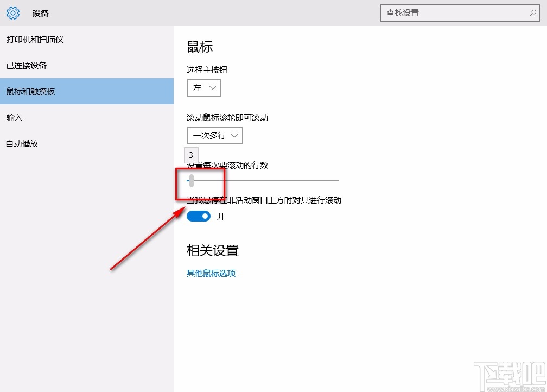Click the slider track to increase scroll lines
The width and height of the screenshot is (547, 392).
click(271, 180)
